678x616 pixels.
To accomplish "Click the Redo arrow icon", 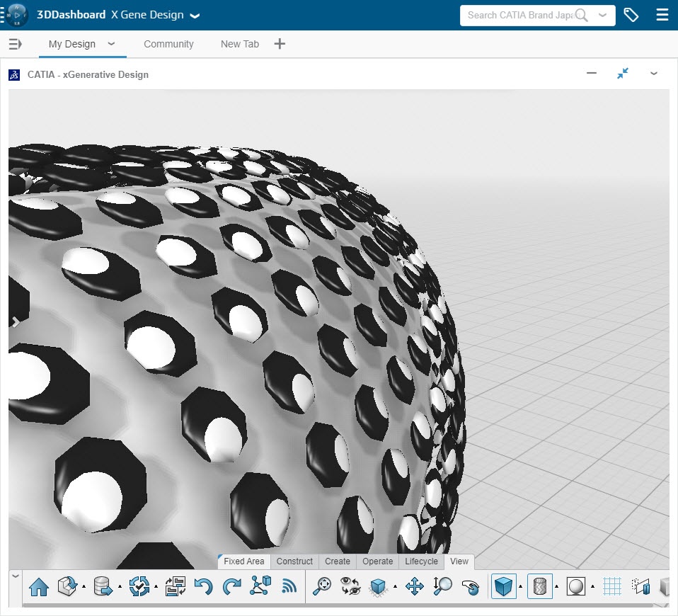I will pyautogui.click(x=231, y=586).
